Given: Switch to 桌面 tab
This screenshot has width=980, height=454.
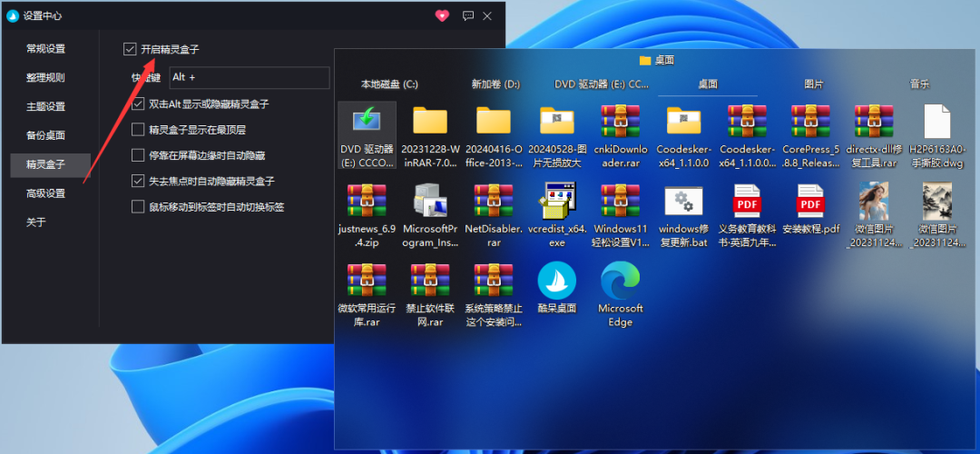Looking at the screenshot, I should coord(708,84).
